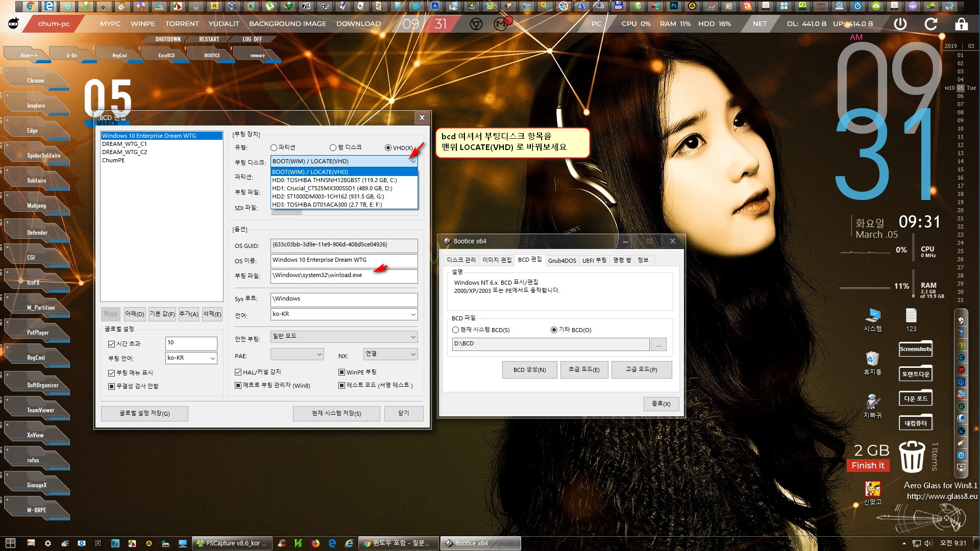Open SoftOrganizer sidebar shortcut
Viewport: 980px width, 551px height.
pos(42,385)
